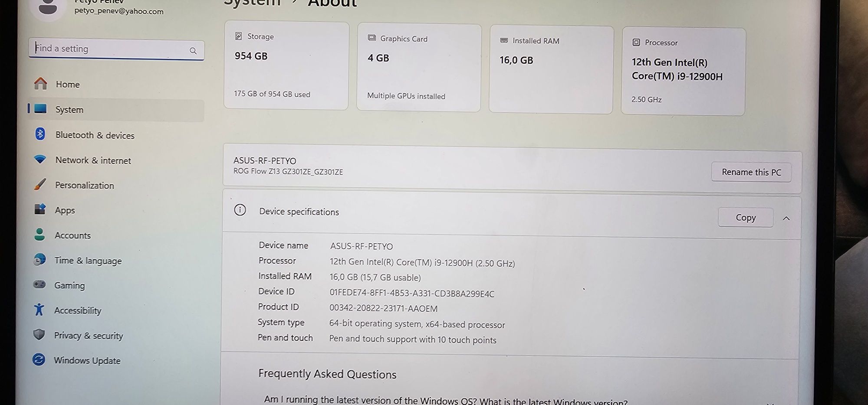Open Privacy & security settings
868x405 pixels.
tap(116, 335)
